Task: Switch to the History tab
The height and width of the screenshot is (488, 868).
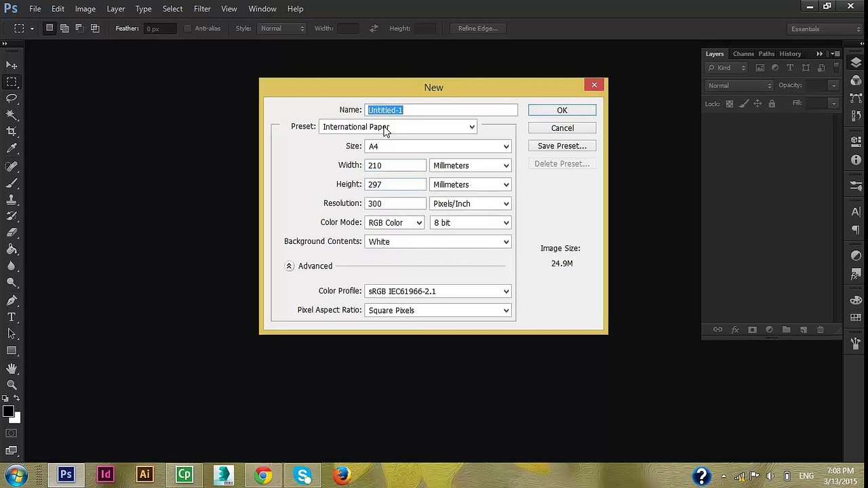Action: click(790, 54)
